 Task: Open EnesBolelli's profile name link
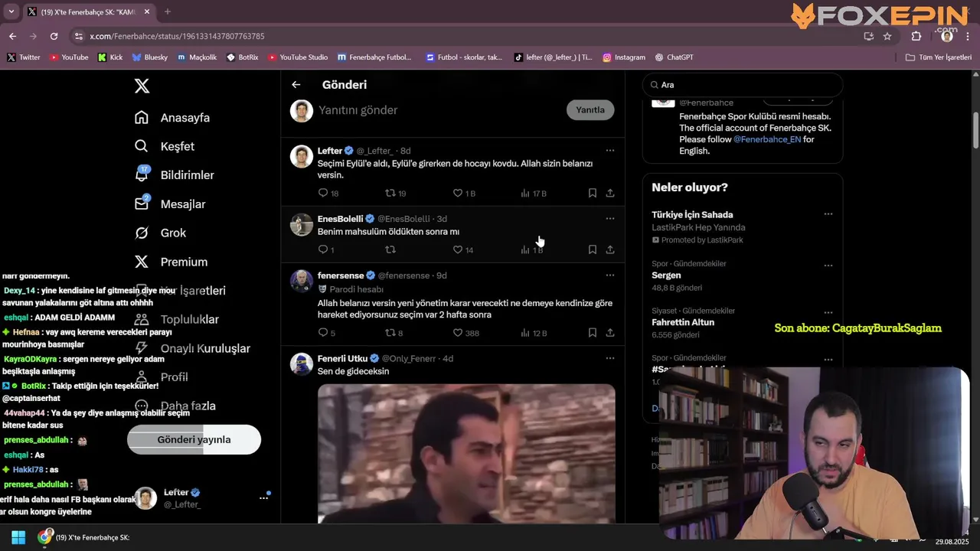pos(341,219)
